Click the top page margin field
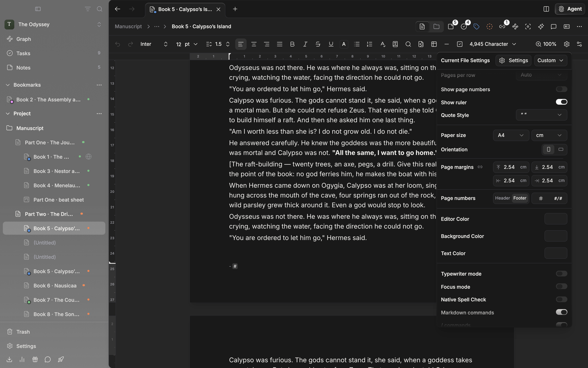The image size is (588, 368). coord(511,167)
